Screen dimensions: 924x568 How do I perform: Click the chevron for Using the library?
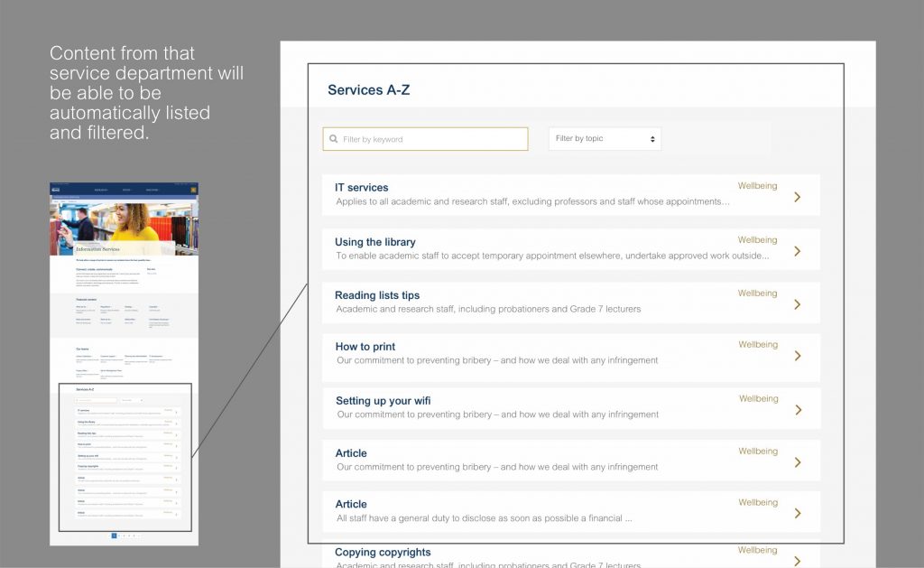coord(797,251)
